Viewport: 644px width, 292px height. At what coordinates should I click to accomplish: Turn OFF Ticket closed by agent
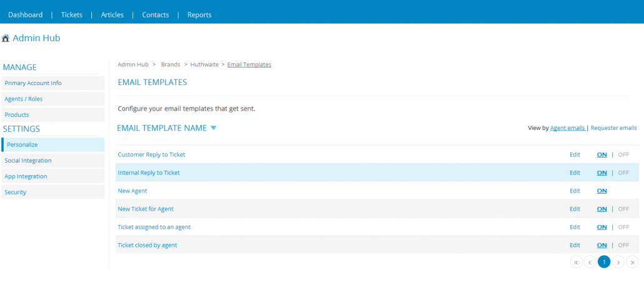click(x=623, y=245)
